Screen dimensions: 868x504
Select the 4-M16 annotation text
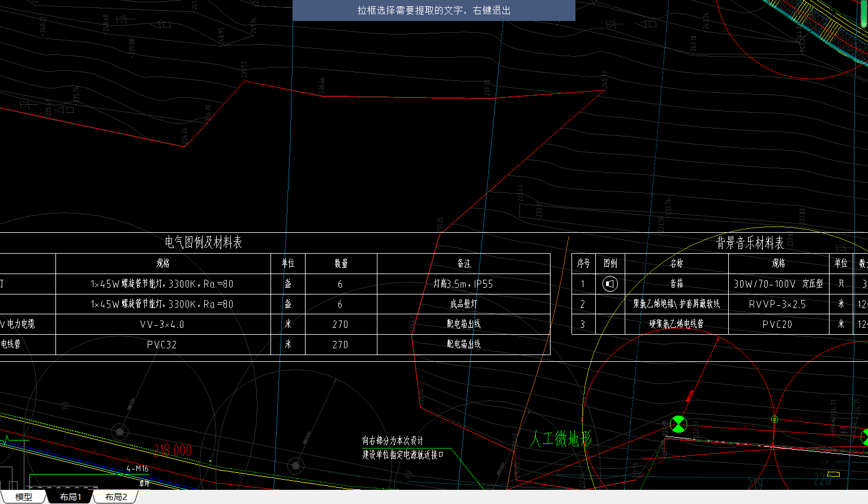137,469
